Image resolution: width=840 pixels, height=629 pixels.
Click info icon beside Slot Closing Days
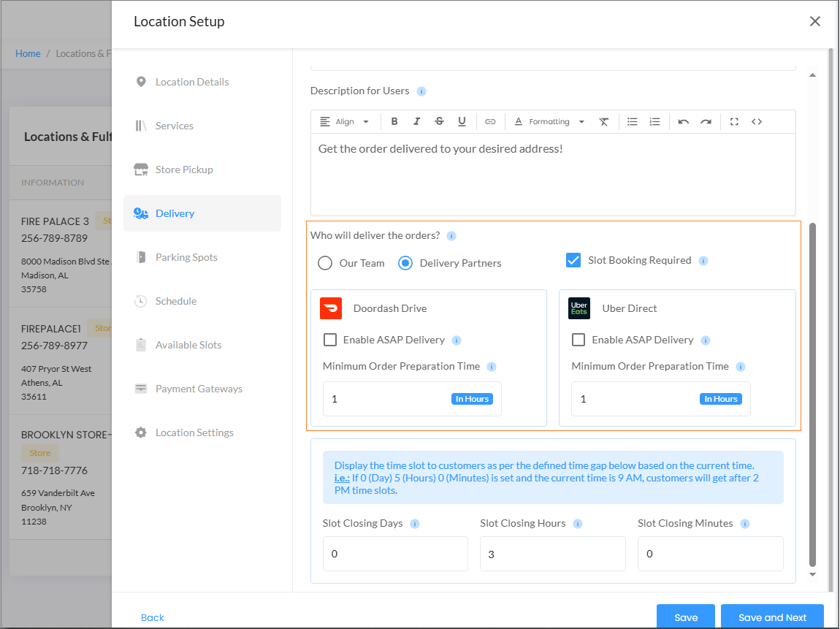point(415,524)
